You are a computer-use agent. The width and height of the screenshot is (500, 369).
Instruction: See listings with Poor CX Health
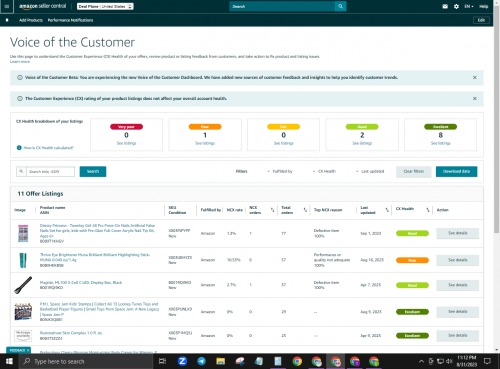(205, 143)
